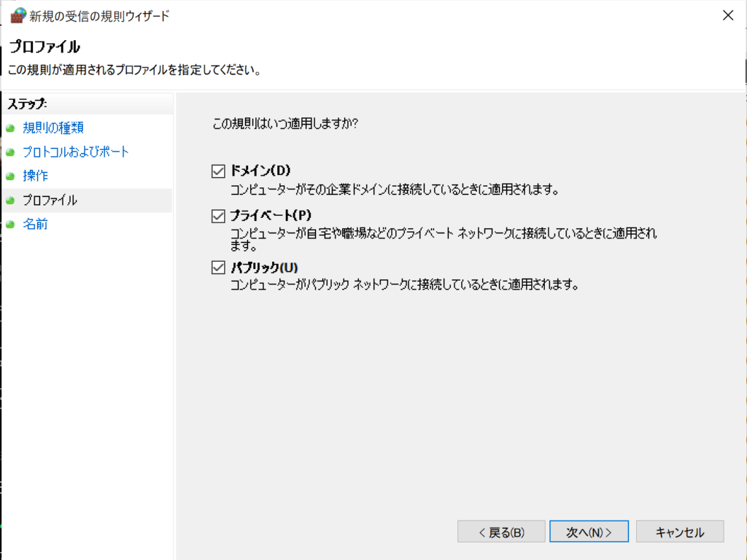Viewport: 747px width, 560px height.
Task: Click the green bullet beside プロトコルおよびポート
Action: tap(10, 152)
